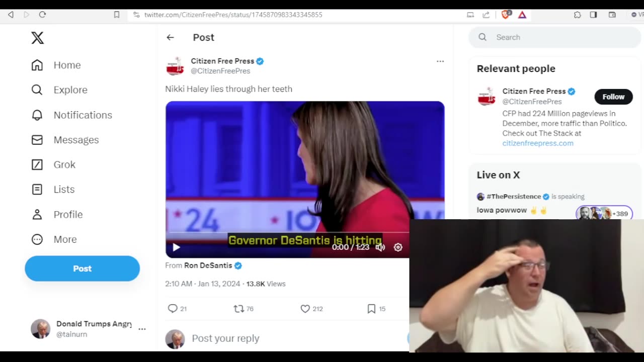Viewport: 644px width, 362px height.
Task: Open the Brave Rewards triangle icon
Action: click(522, 15)
